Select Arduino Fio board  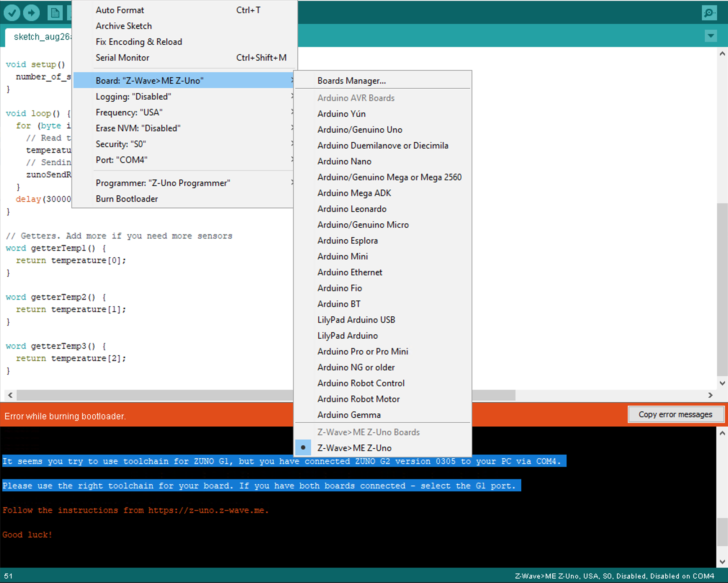pyautogui.click(x=383, y=288)
